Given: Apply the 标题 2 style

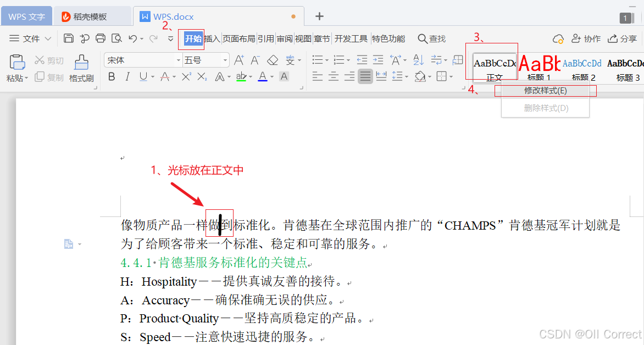Looking at the screenshot, I should click(583, 68).
